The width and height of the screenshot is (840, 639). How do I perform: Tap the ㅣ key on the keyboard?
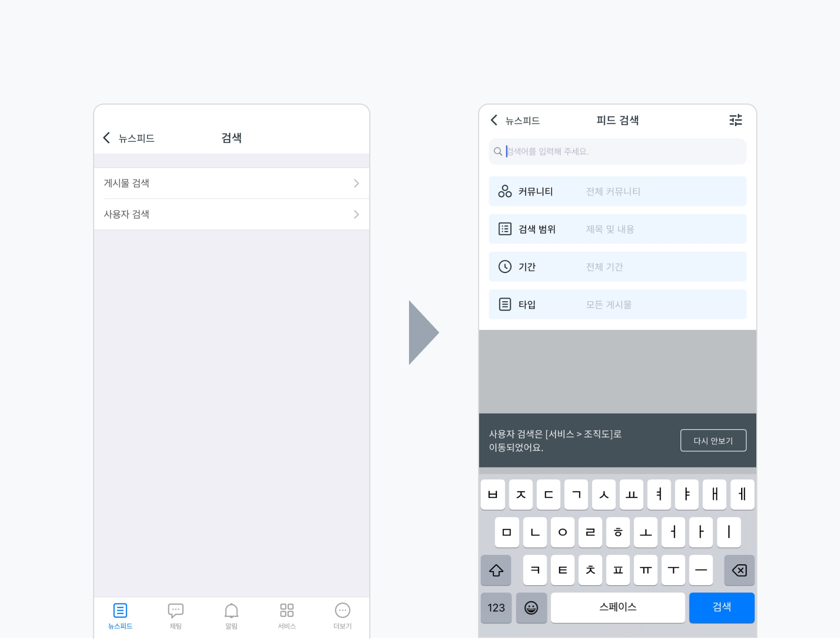pos(729,532)
